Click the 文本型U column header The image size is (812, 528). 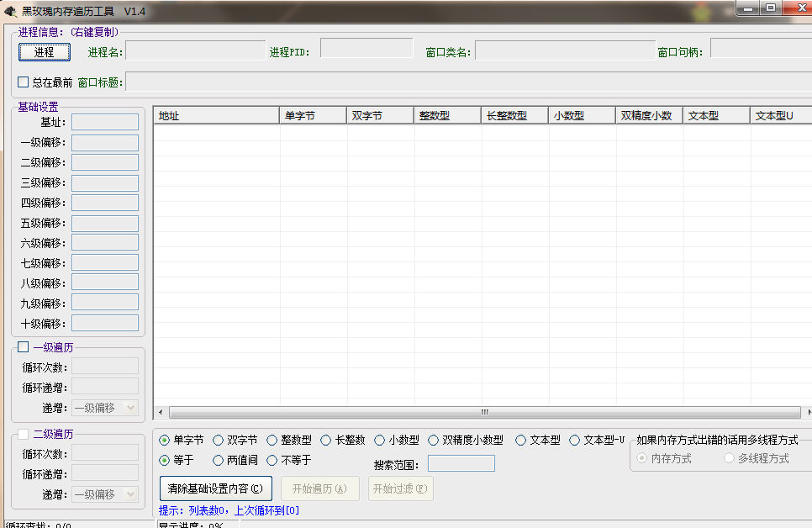pos(781,115)
